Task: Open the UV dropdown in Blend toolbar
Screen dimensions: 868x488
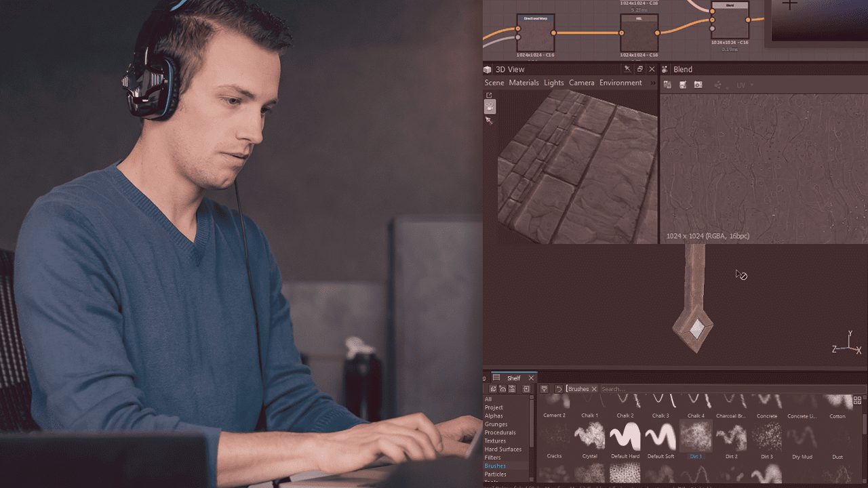Action: click(x=744, y=85)
